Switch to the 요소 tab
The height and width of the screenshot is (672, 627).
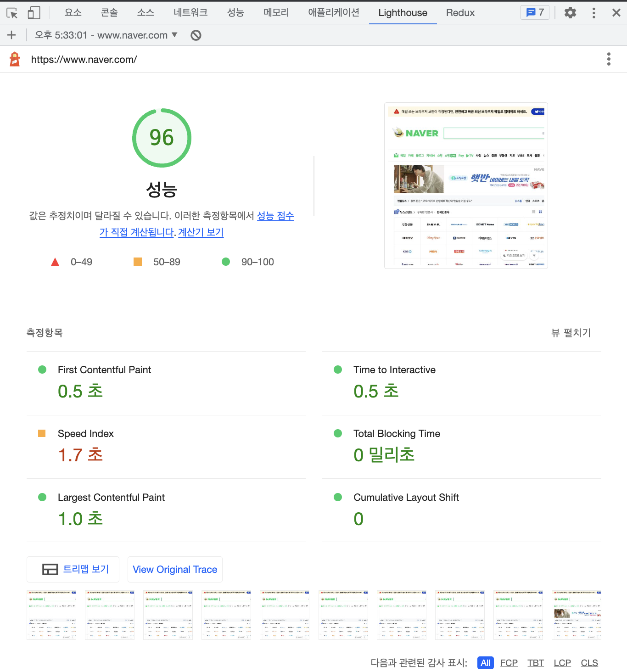point(73,12)
